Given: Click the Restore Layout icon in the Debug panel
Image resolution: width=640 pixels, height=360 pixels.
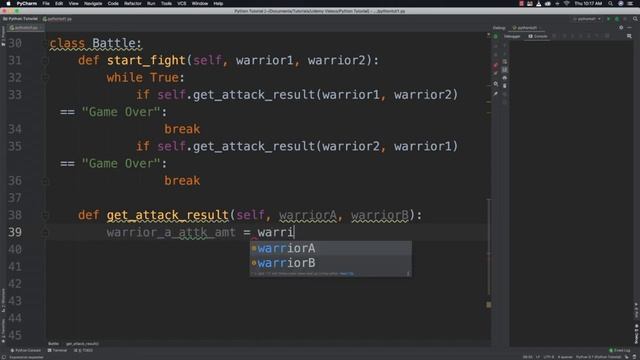Looking at the screenshot, I should tap(629, 36).
